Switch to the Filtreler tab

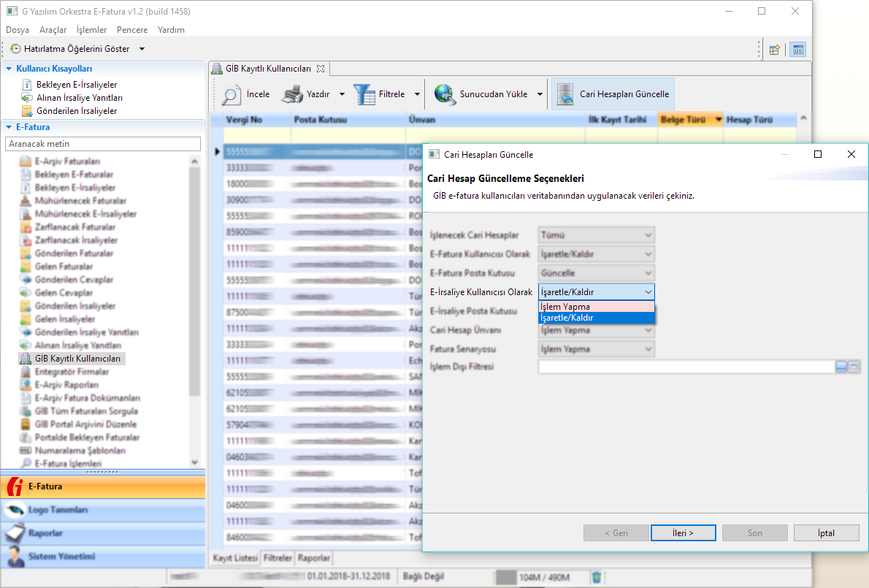pyautogui.click(x=277, y=558)
